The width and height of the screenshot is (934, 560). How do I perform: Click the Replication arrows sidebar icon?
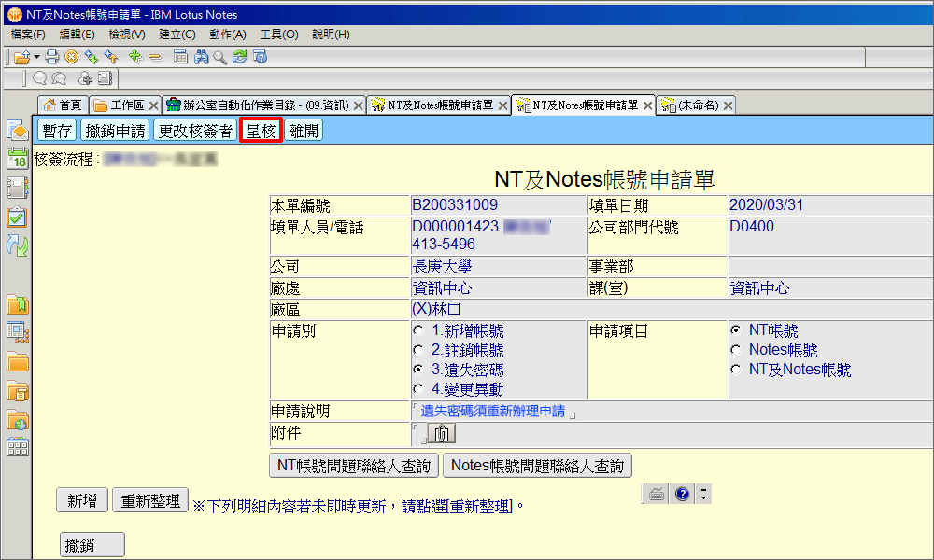[17, 245]
